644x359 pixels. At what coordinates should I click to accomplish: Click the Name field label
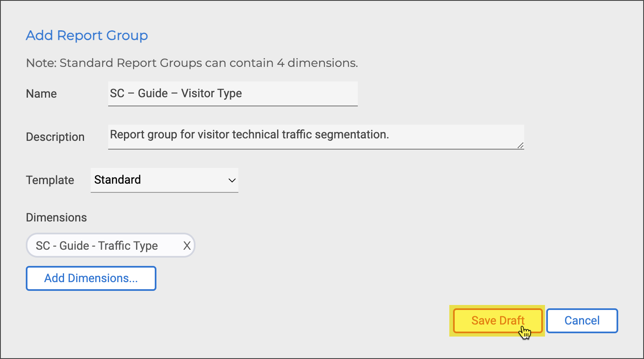[x=41, y=94]
